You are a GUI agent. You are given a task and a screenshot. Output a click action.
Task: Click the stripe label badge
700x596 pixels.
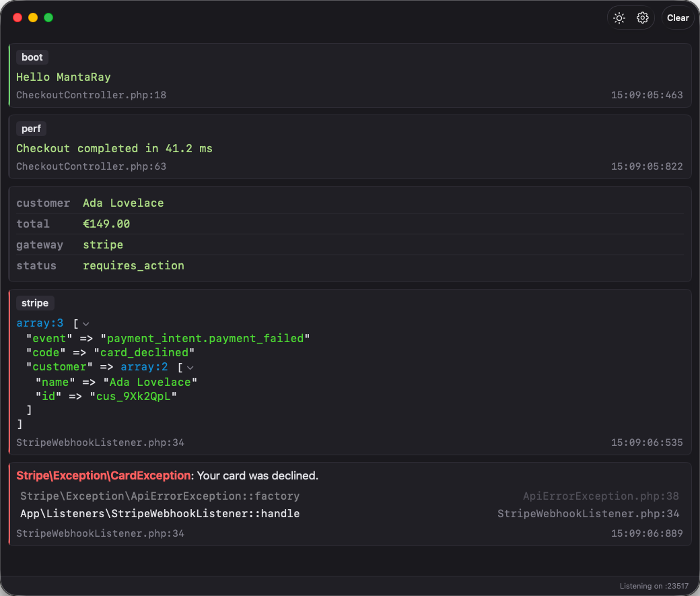(35, 303)
